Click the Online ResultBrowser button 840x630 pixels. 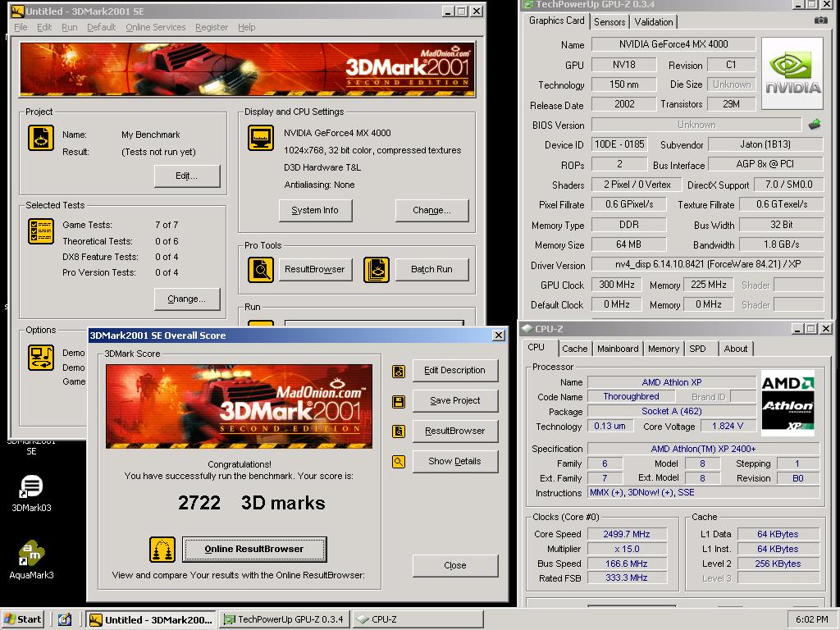254,549
